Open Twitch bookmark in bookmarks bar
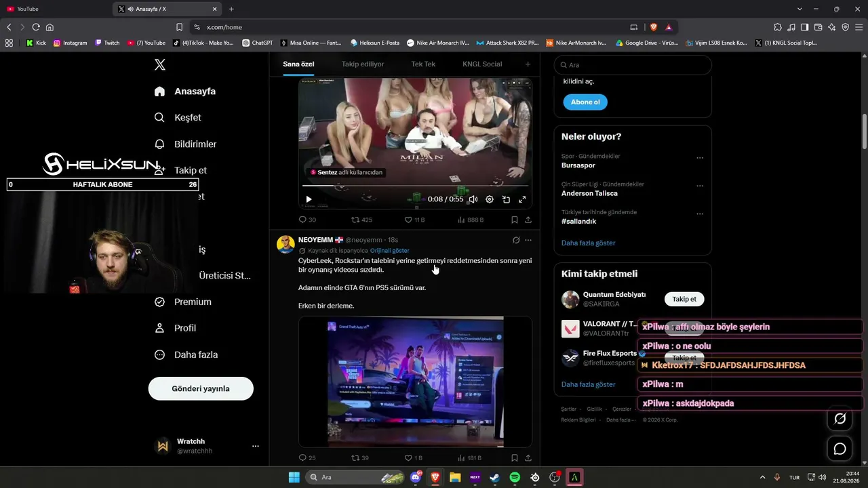 pos(107,43)
